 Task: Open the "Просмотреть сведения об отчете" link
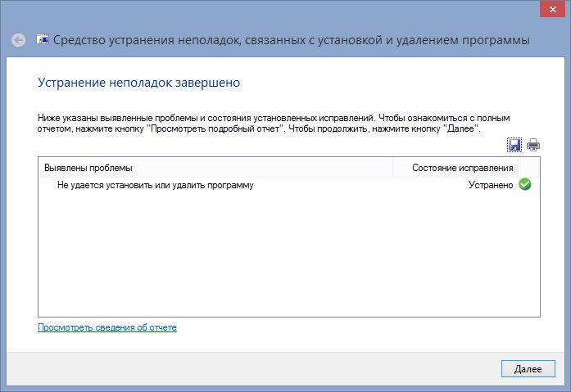tap(107, 327)
